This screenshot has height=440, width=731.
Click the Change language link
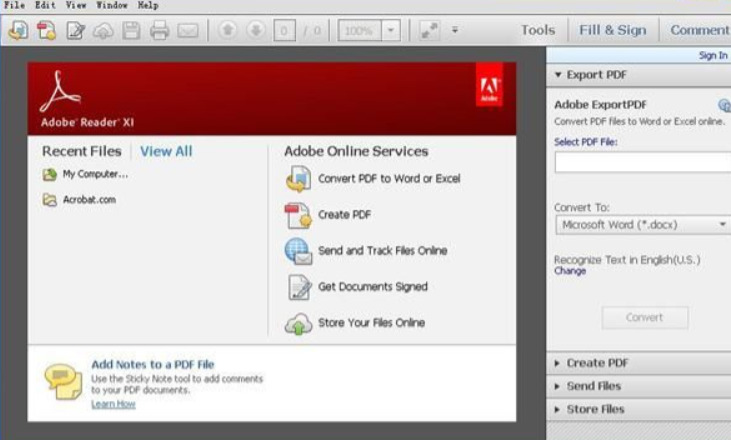coord(570,271)
